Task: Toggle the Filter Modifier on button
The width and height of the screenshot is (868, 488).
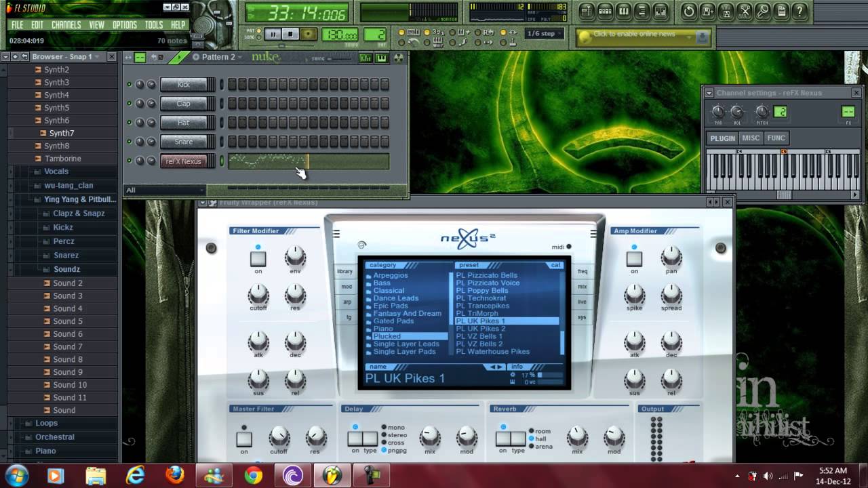Action: [258, 258]
